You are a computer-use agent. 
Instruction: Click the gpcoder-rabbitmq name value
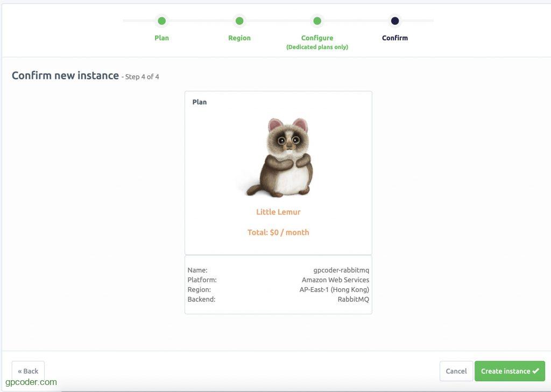[x=341, y=270]
